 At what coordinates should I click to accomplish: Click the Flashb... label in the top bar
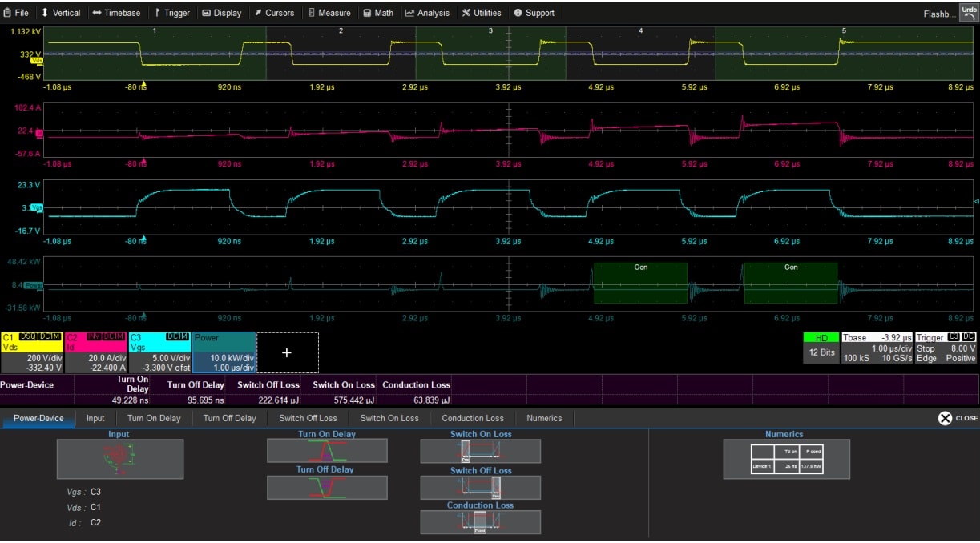pyautogui.click(x=939, y=14)
